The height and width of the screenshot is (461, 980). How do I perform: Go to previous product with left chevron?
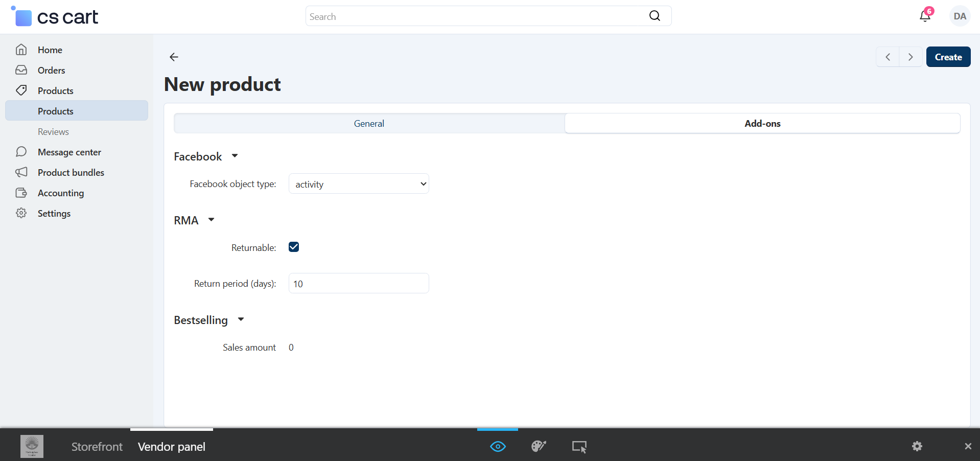pos(888,57)
